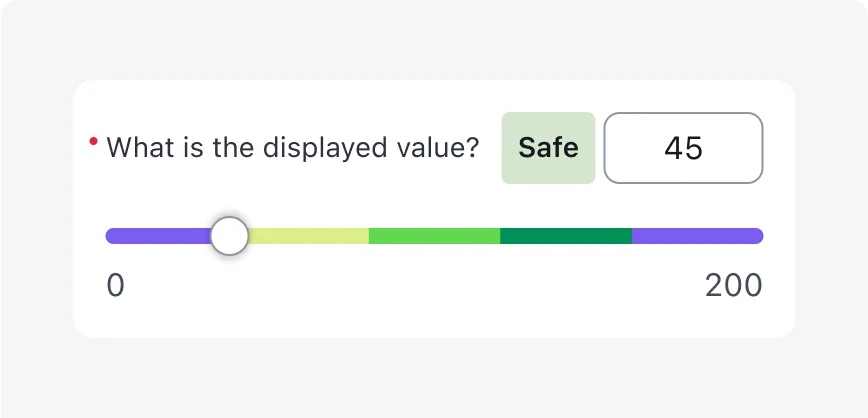Click the right purple slider segment

(x=697, y=236)
